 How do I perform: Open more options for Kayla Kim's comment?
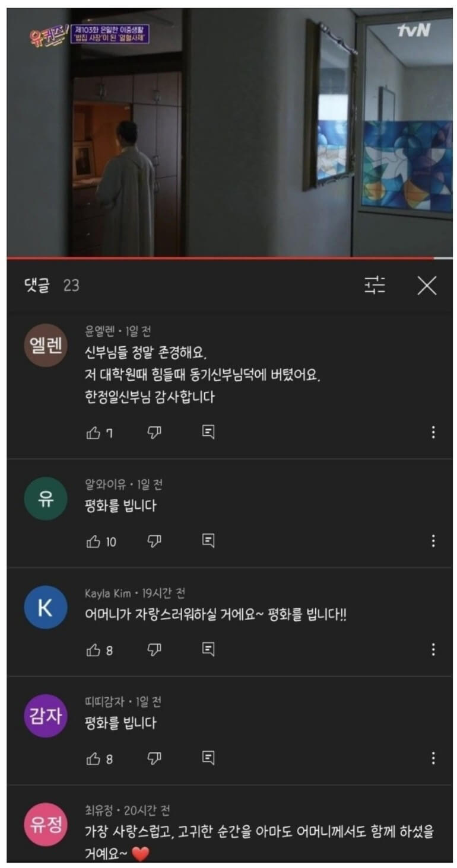433,649
